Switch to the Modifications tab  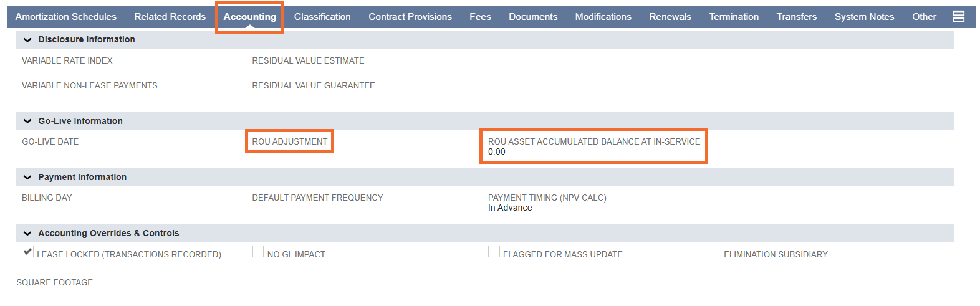tap(603, 17)
